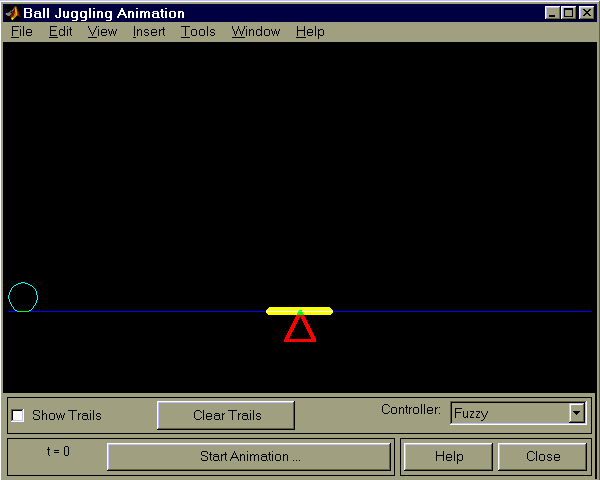Enable the Show Trails checkbox
Image resolution: width=600 pixels, height=480 pixels.
coord(18,415)
